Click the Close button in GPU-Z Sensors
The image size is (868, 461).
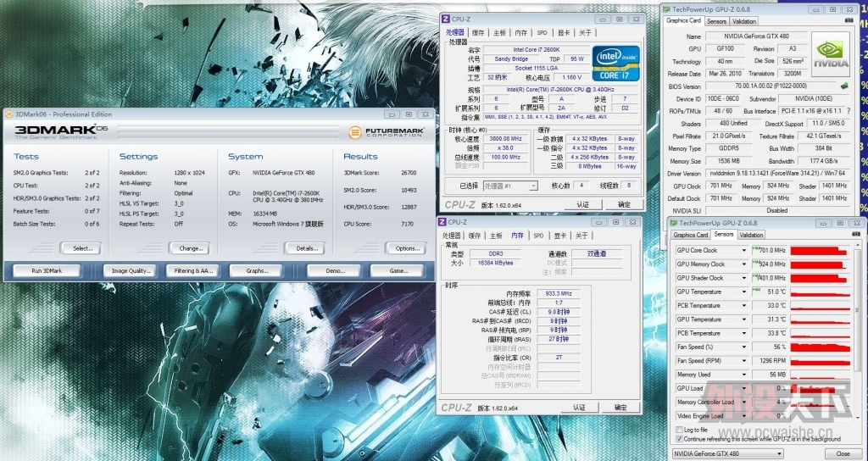[x=843, y=454]
